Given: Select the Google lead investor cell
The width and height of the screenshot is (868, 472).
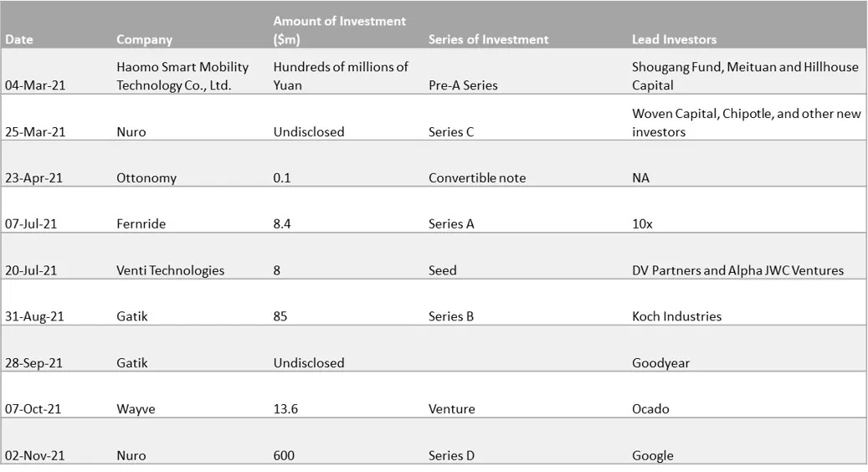Looking at the screenshot, I should (x=652, y=455).
